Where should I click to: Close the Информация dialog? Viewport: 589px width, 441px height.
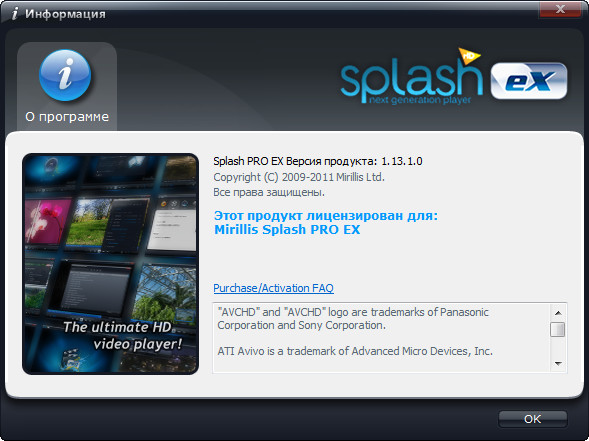[560, 9]
